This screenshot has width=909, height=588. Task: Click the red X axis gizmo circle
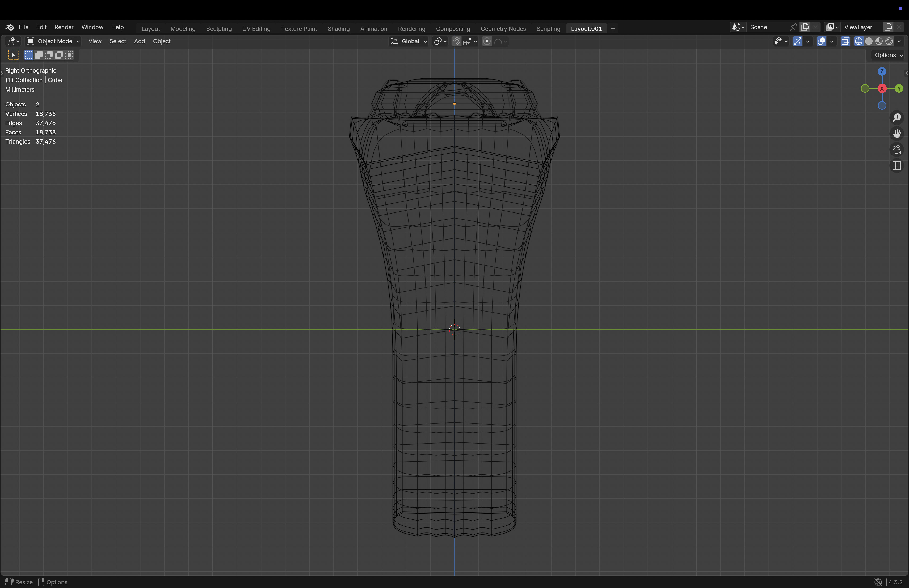tap(882, 88)
